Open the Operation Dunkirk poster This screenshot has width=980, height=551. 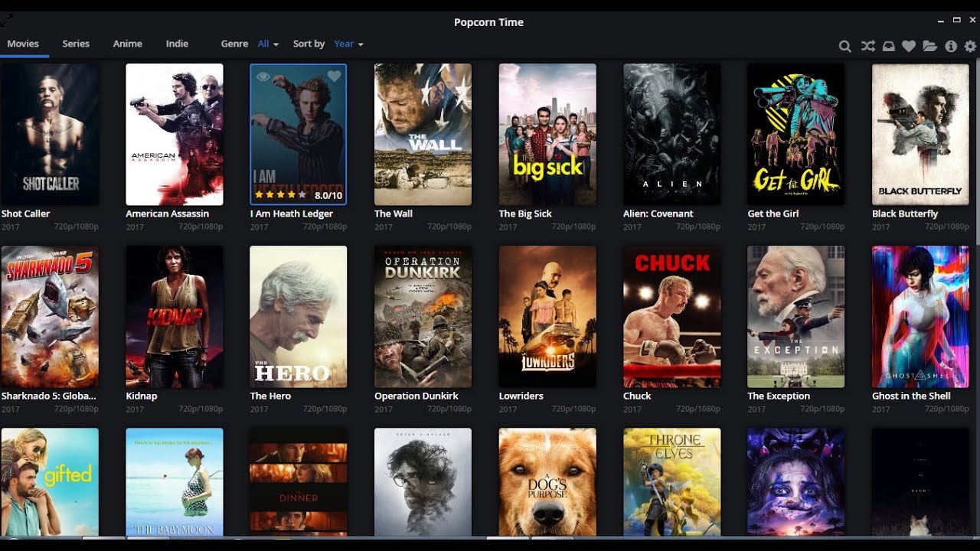coord(423,317)
